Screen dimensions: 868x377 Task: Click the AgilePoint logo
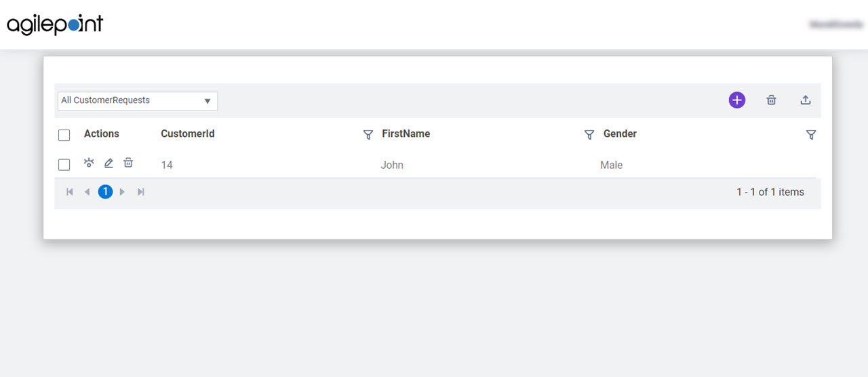[55, 25]
